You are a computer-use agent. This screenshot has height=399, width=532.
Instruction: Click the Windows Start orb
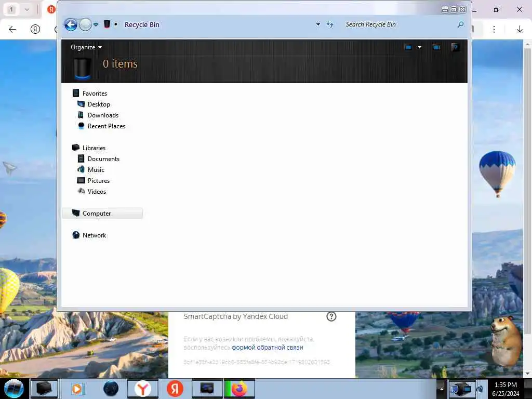(14, 389)
